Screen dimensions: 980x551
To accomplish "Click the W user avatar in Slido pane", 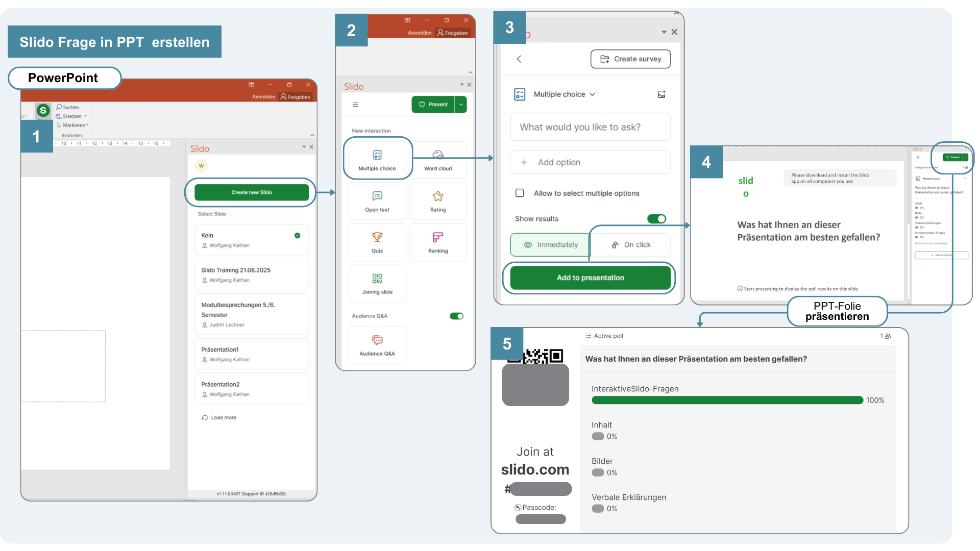I will [x=201, y=166].
